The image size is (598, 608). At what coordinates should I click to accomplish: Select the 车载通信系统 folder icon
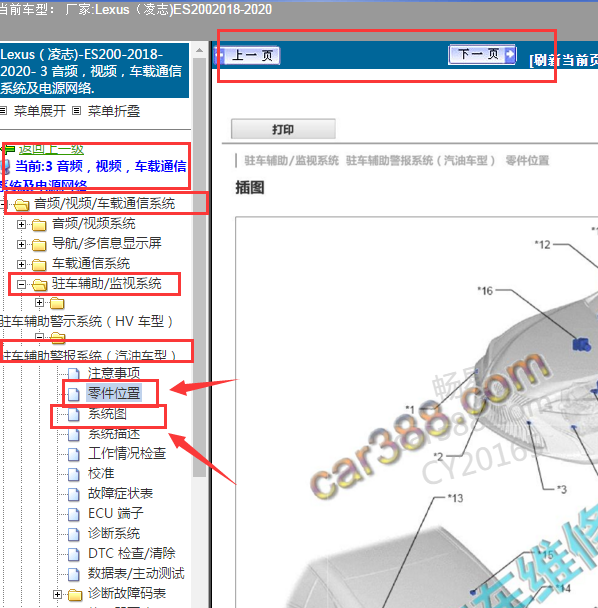pyautogui.click(x=39, y=265)
